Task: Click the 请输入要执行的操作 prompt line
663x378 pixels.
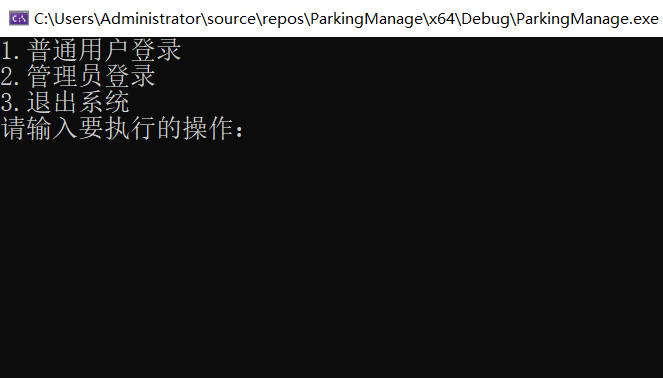Action: (123, 128)
